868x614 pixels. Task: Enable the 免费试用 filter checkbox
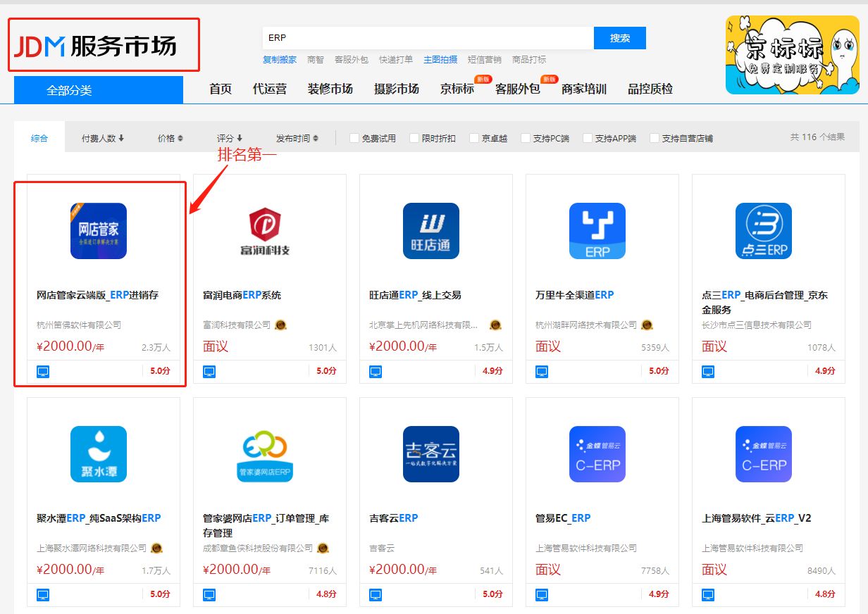click(x=354, y=138)
